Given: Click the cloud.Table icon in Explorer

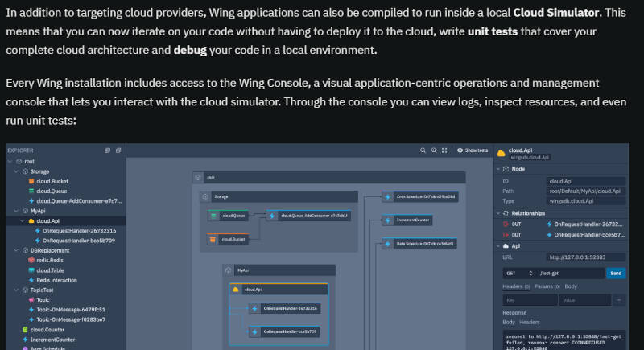Looking at the screenshot, I should 31,270.
